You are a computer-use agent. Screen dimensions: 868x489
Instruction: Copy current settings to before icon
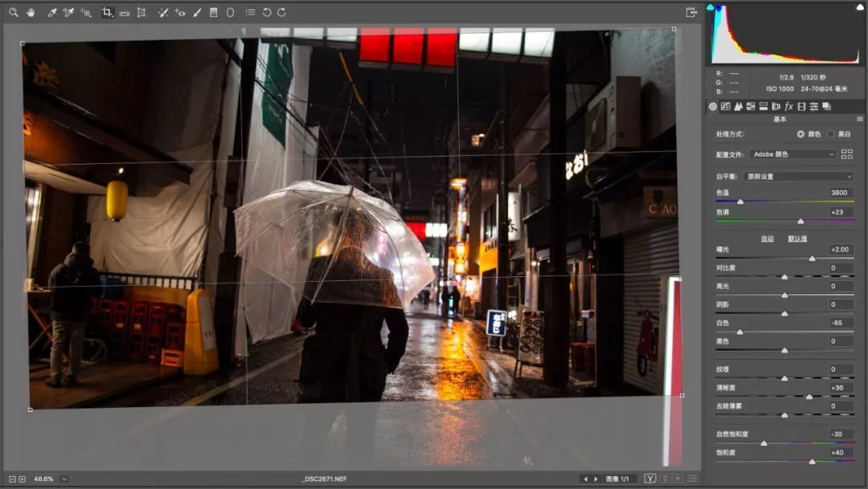click(678, 479)
